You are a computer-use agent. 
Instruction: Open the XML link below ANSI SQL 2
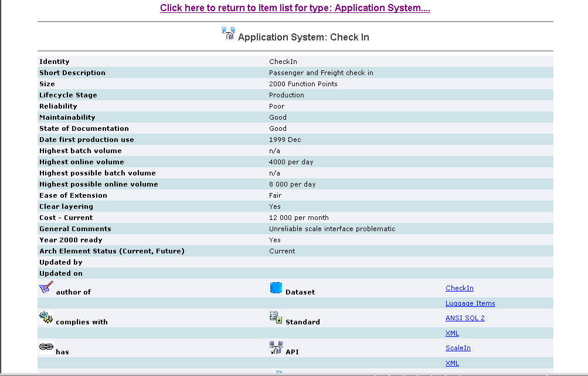pyautogui.click(x=452, y=333)
